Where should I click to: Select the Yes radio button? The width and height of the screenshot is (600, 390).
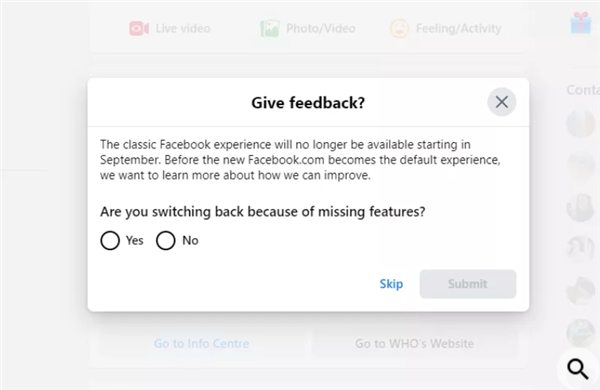pos(110,240)
